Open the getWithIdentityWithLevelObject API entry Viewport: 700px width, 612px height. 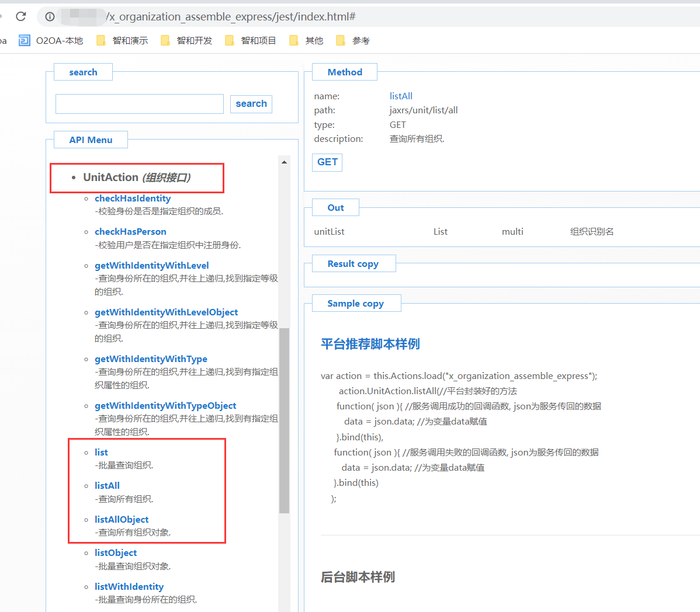pyautogui.click(x=166, y=312)
